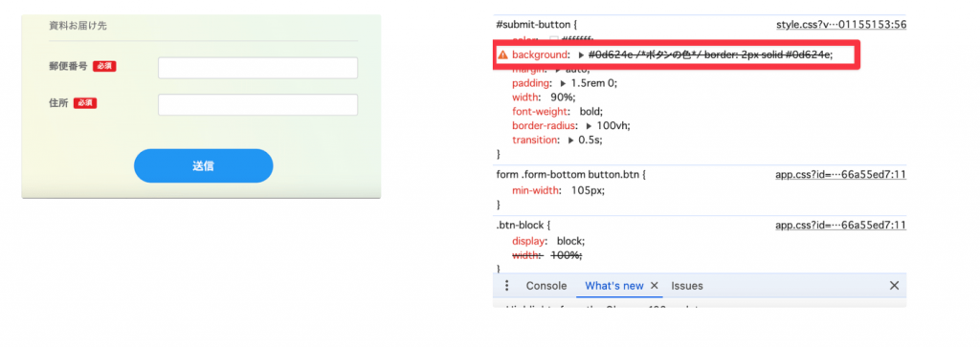Click the warning triangle icon beside background

(502, 55)
